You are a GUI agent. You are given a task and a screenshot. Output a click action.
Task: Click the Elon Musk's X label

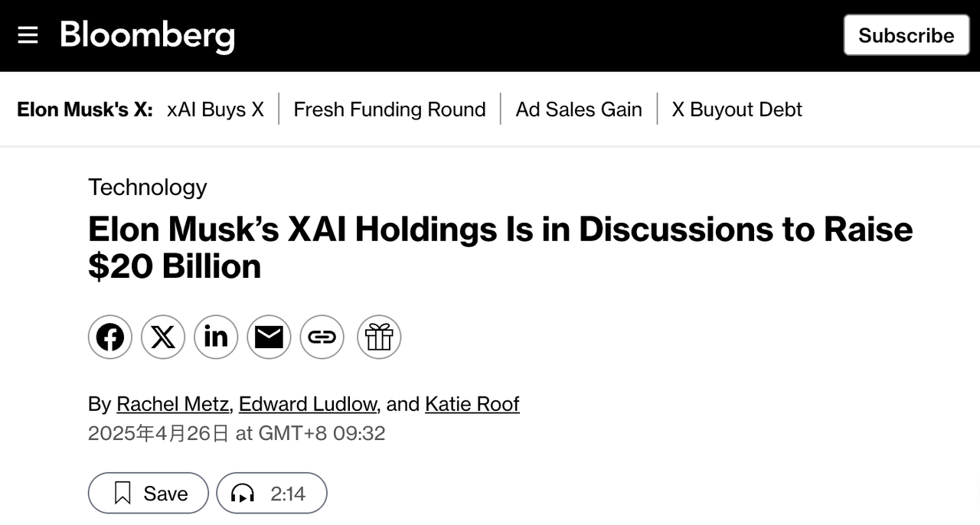[85, 109]
